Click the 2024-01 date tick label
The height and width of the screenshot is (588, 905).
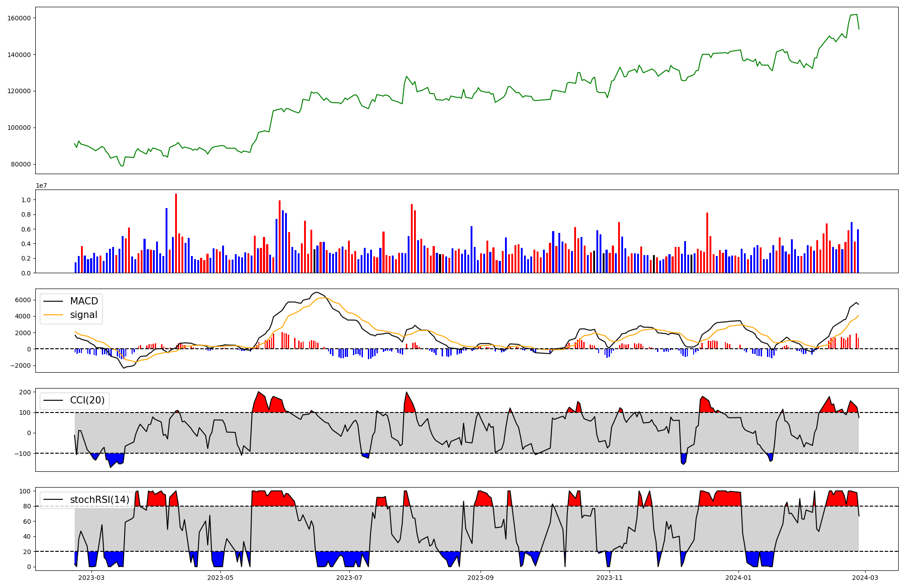pos(738,578)
